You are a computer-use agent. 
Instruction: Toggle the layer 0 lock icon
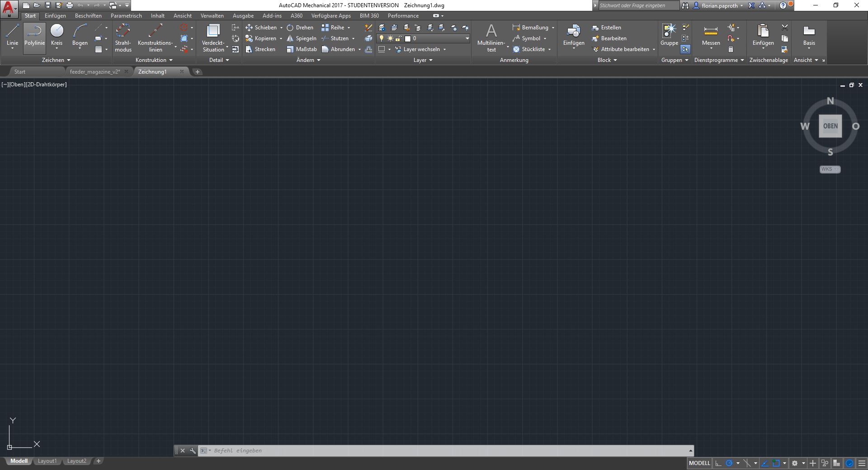pyautogui.click(x=398, y=38)
